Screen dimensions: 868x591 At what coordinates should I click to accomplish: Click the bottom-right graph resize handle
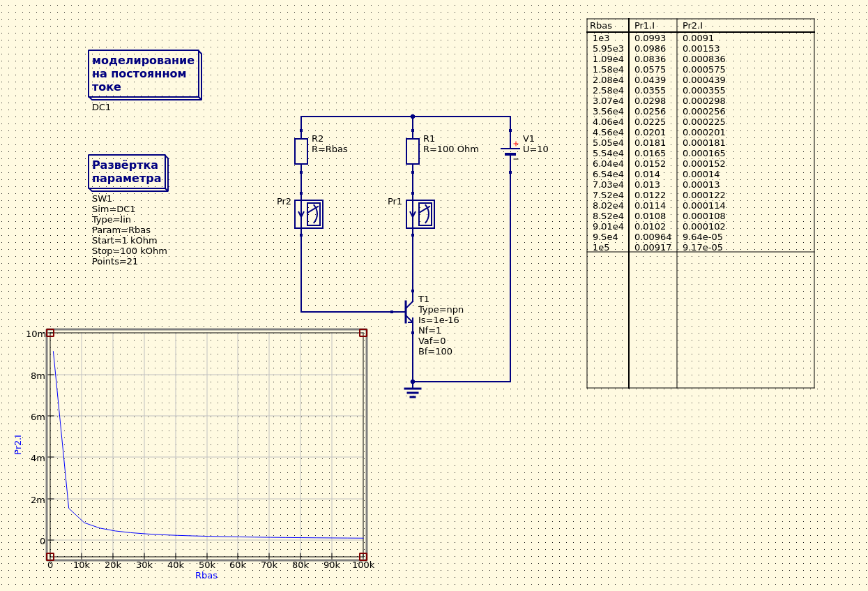click(363, 556)
